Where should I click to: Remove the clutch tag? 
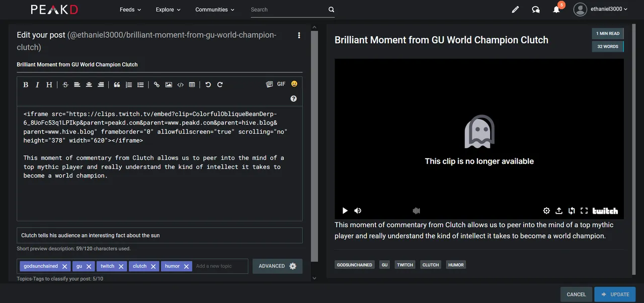point(153,266)
